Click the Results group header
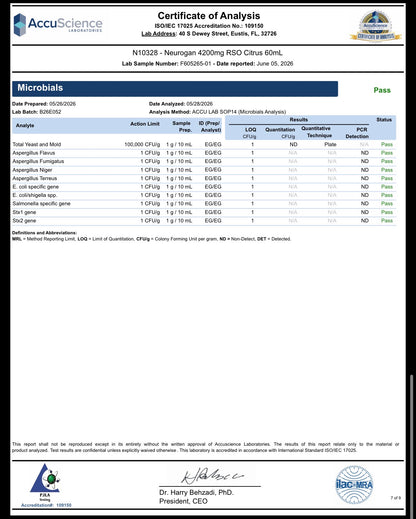The image size is (416, 519). 299,119
